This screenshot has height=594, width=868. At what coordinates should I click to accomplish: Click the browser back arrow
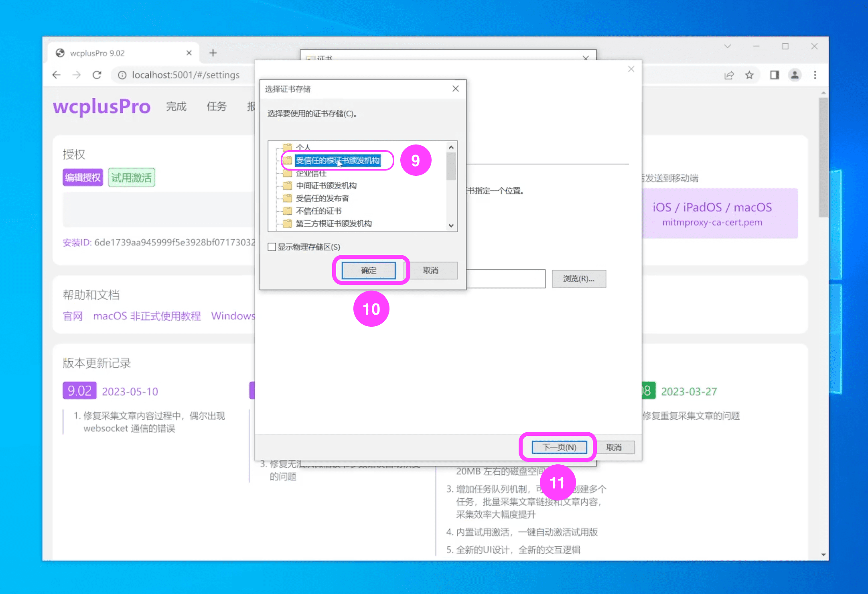[57, 75]
